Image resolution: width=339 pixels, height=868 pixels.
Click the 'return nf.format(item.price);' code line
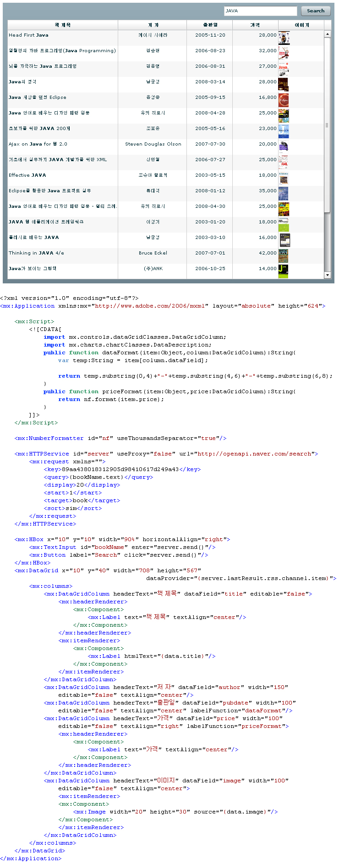[x=111, y=400]
